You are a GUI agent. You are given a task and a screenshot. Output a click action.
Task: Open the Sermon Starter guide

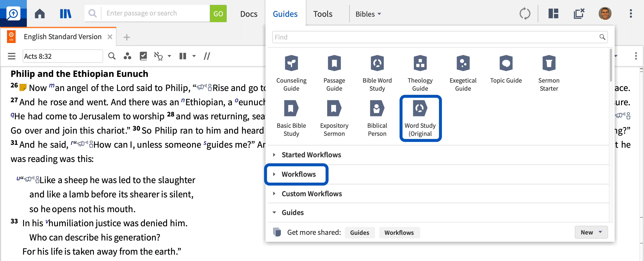tap(549, 73)
